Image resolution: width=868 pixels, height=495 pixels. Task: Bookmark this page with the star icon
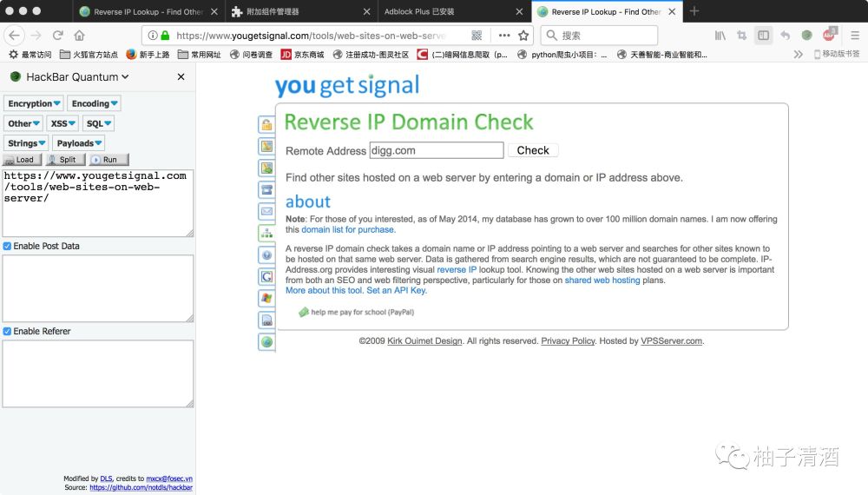point(523,36)
